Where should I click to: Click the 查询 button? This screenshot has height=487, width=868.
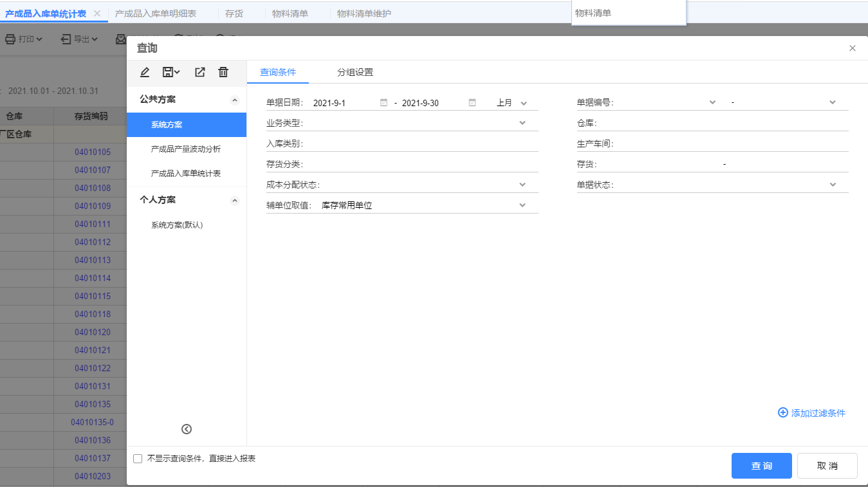point(762,466)
